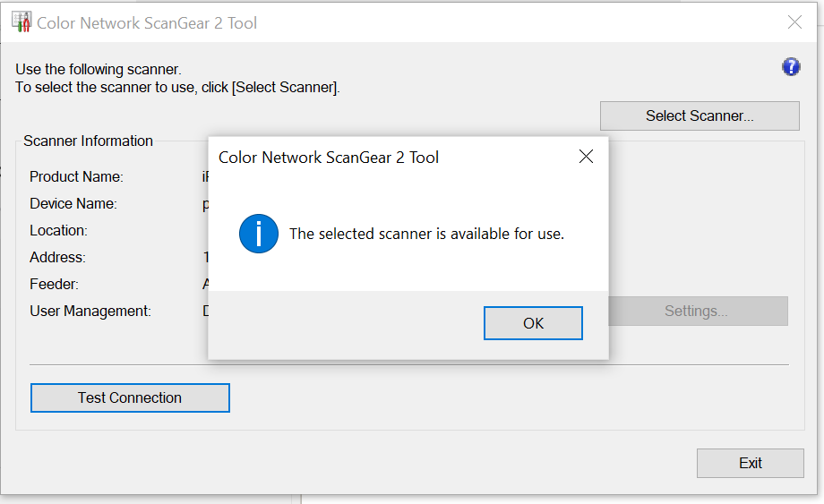This screenshot has height=504, width=824.
Task: Click the Address label
Action: 57,257
